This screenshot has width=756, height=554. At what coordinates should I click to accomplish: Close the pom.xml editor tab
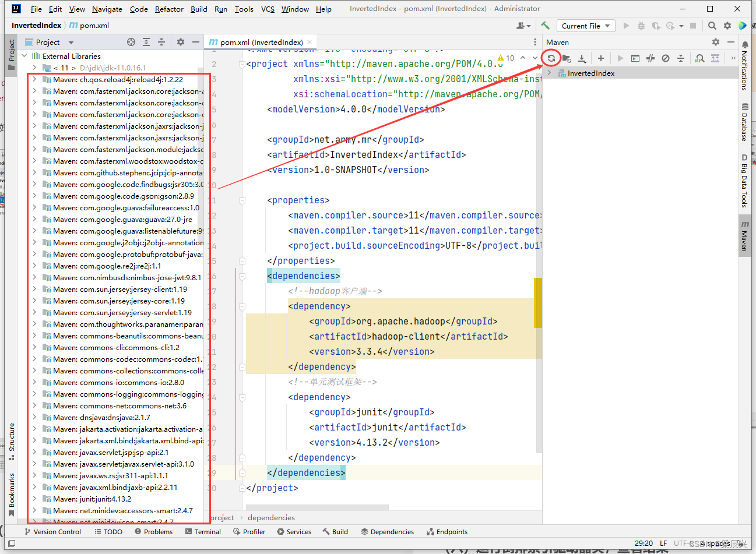310,42
